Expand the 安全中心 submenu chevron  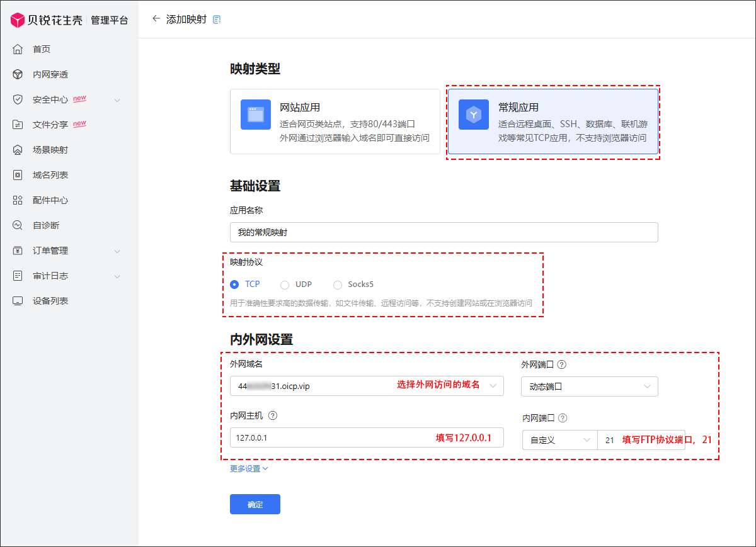tap(117, 100)
